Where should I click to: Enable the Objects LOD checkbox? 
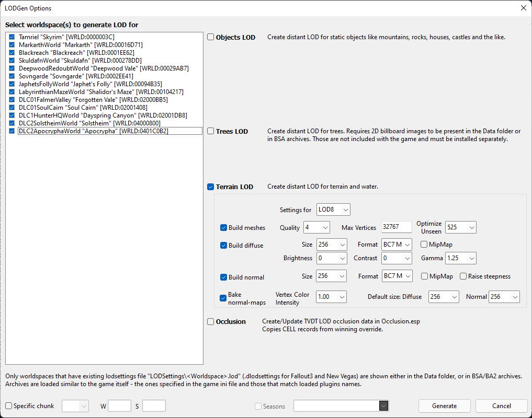(211, 37)
